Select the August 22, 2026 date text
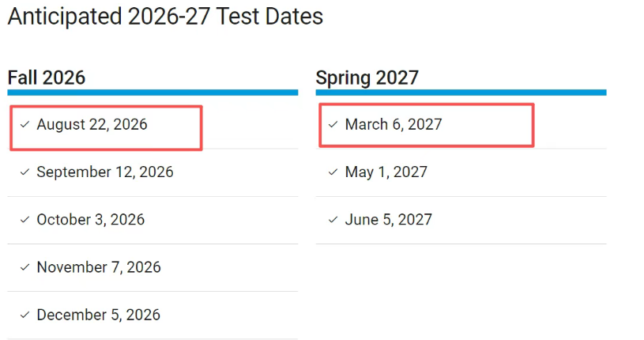The height and width of the screenshot is (340, 644). point(92,125)
